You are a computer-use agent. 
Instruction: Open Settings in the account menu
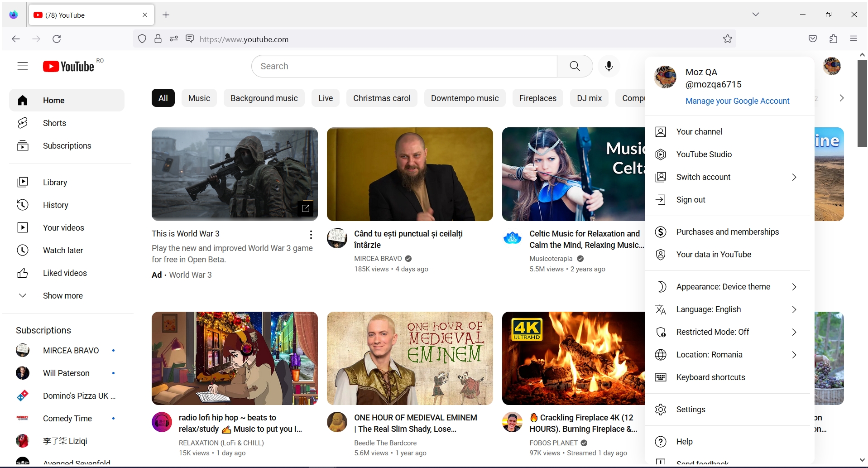(691, 409)
